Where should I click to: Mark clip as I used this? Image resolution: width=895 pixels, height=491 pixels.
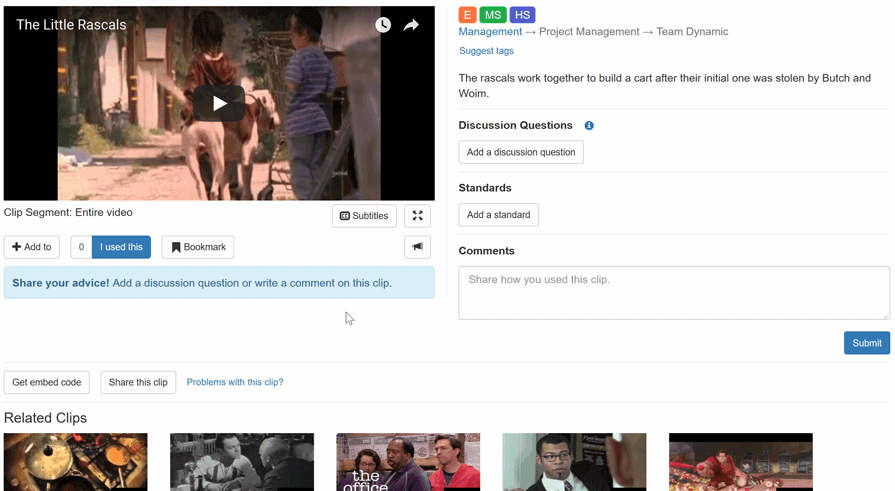point(122,247)
